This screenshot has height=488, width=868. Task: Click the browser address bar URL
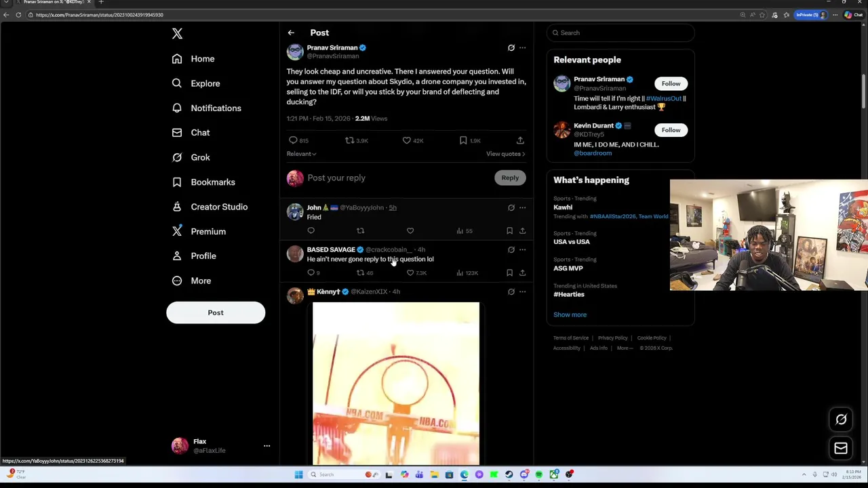click(100, 15)
